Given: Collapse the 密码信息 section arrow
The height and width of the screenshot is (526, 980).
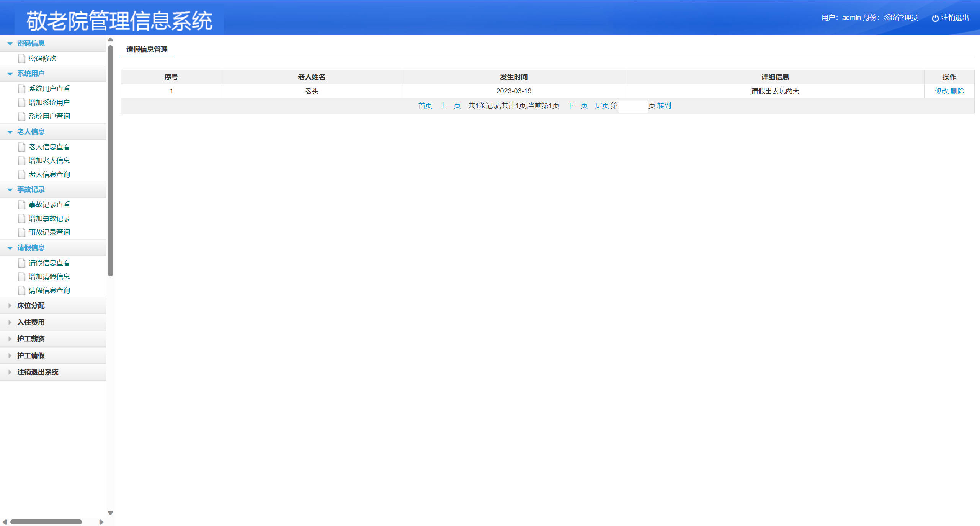Looking at the screenshot, I should coord(10,44).
